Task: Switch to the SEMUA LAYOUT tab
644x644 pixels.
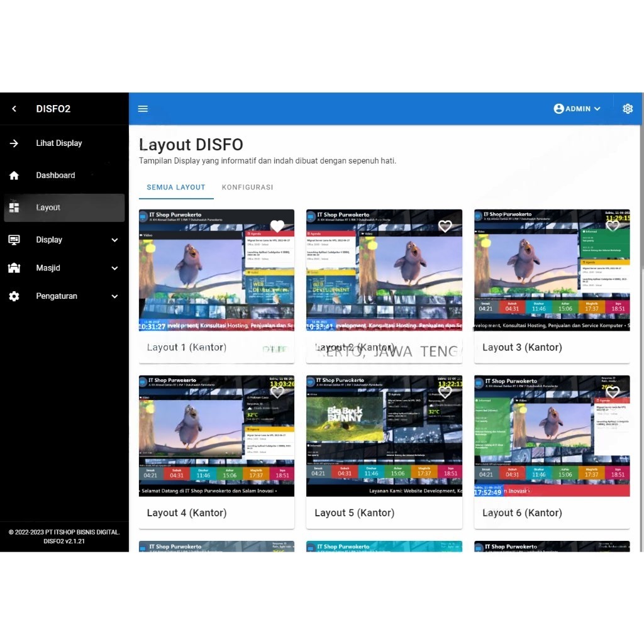Action: click(x=176, y=187)
